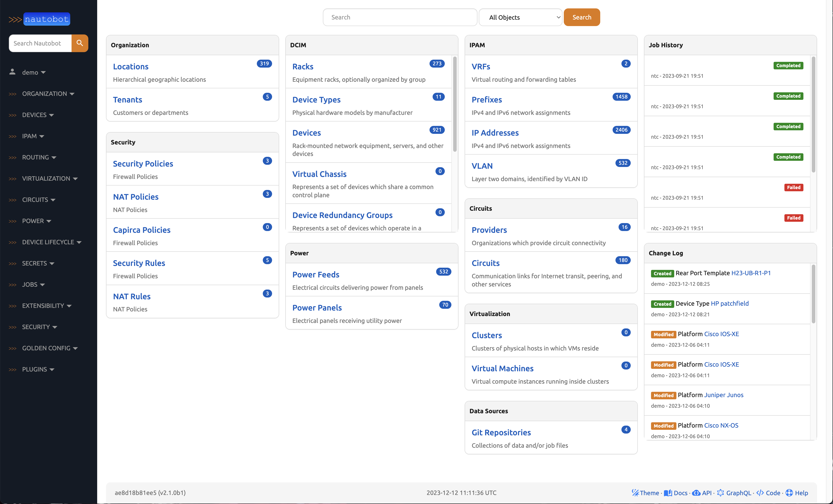833x504 pixels.
Task: Click the Docs book icon in footer
Action: pos(668,493)
